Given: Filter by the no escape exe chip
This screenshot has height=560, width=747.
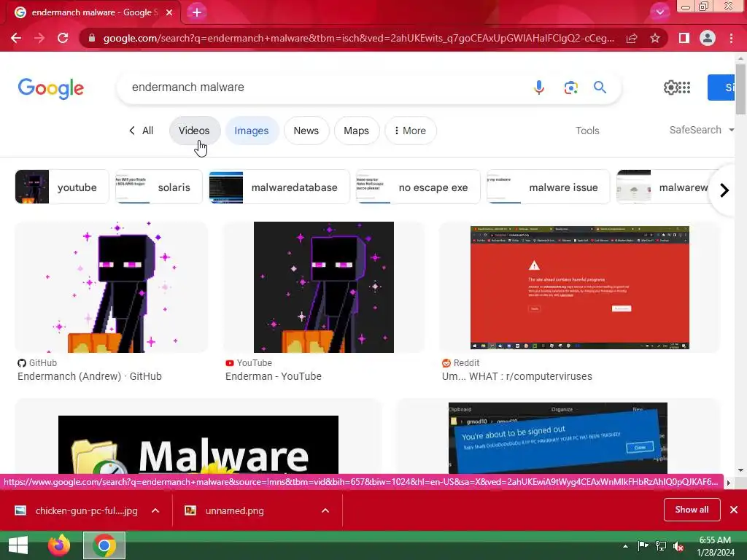Looking at the screenshot, I should tap(418, 187).
